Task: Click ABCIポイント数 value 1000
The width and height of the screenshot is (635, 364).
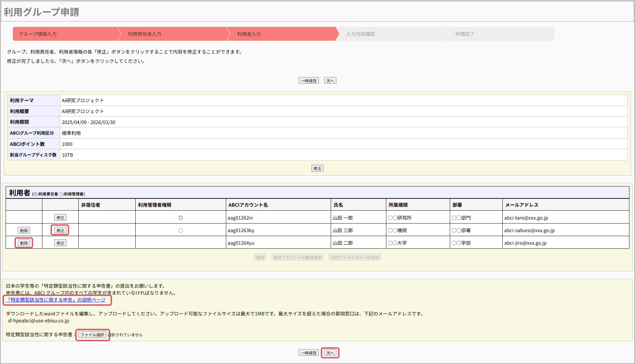Action: pos(67,144)
